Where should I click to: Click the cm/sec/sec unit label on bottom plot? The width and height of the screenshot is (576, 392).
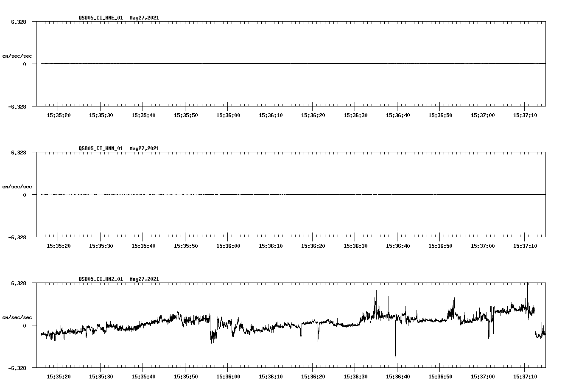coord(18,316)
